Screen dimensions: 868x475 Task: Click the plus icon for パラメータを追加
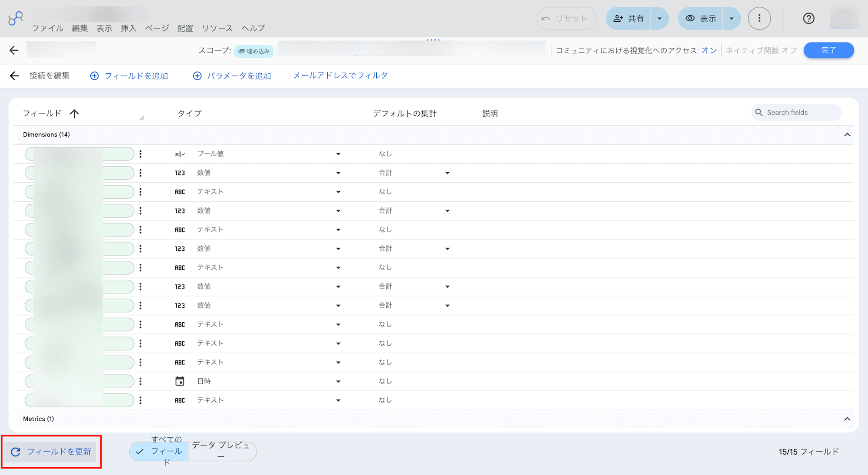pos(197,76)
